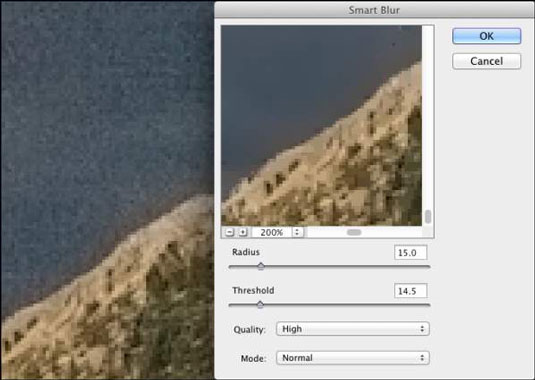Click the Smart Blur dialog title bar
This screenshot has width=535, height=380.
tap(374, 10)
